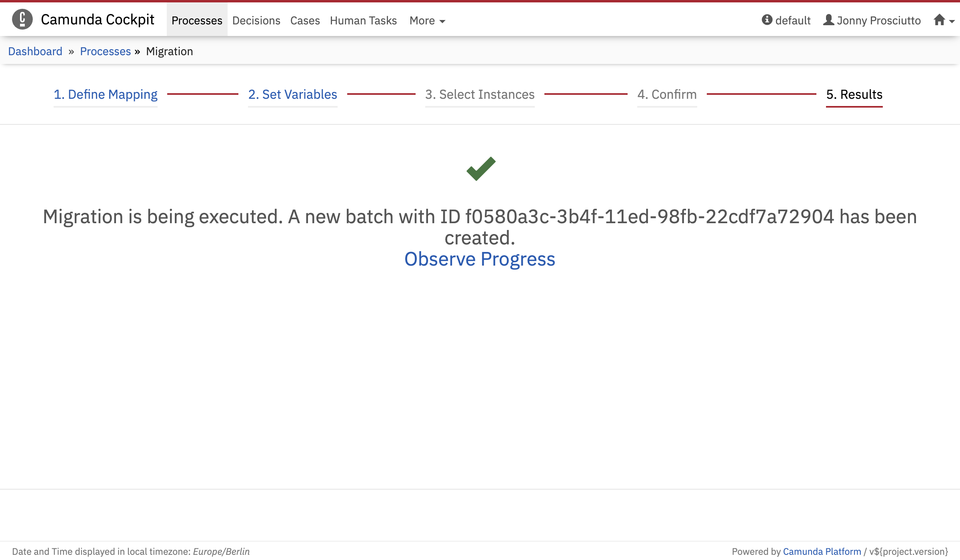
Task: Open the Processes tab
Action: (x=197, y=20)
